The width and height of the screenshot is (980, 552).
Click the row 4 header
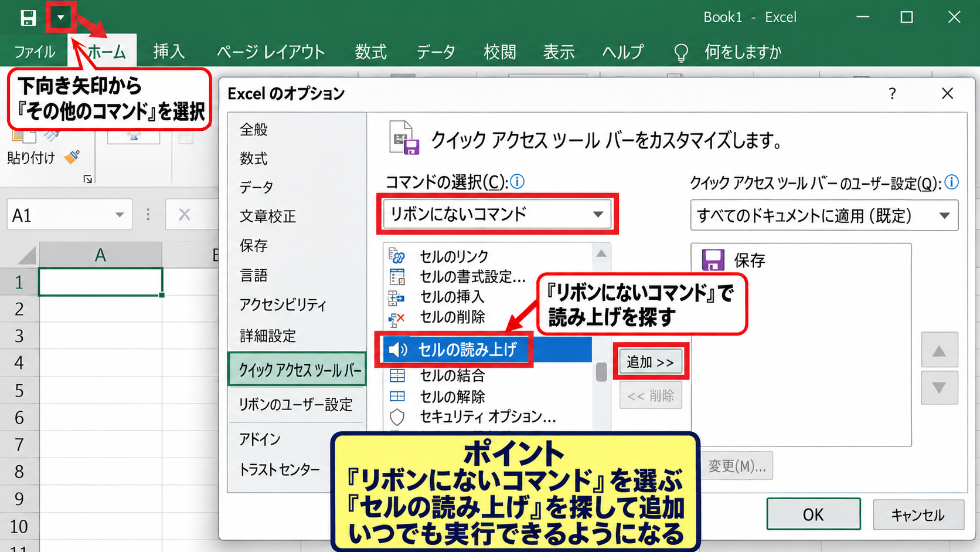pyautogui.click(x=19, y=363)
